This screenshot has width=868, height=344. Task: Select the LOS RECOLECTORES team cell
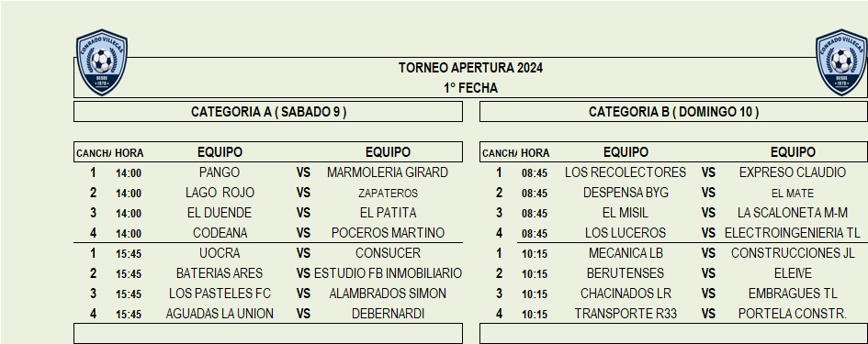[626, 172]
